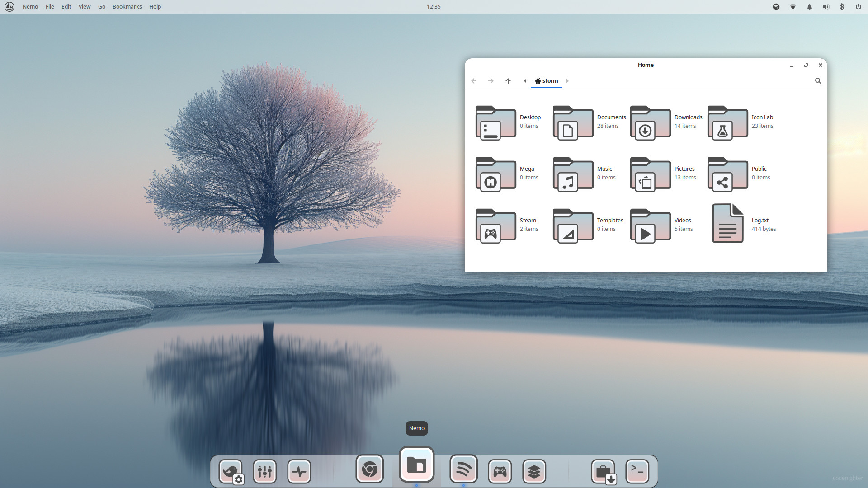Click the storm home path button
The width and height of the screenshot is (868, 488).
click(546, 81)
